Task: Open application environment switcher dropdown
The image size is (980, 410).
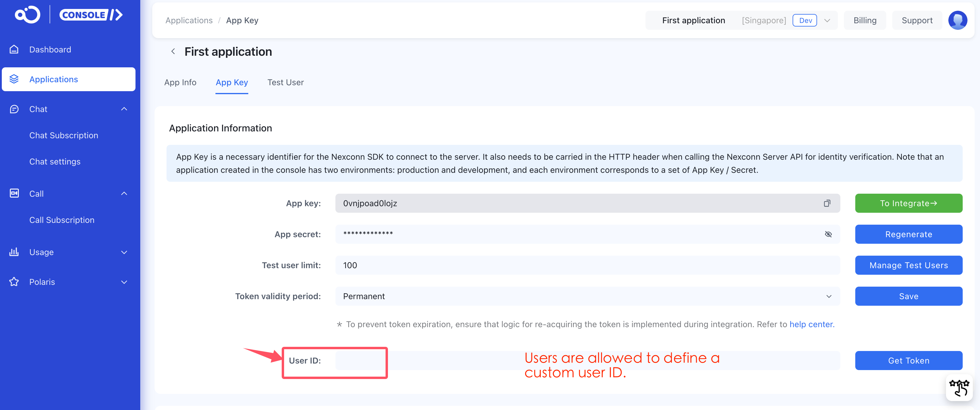Action: [827, 21]
